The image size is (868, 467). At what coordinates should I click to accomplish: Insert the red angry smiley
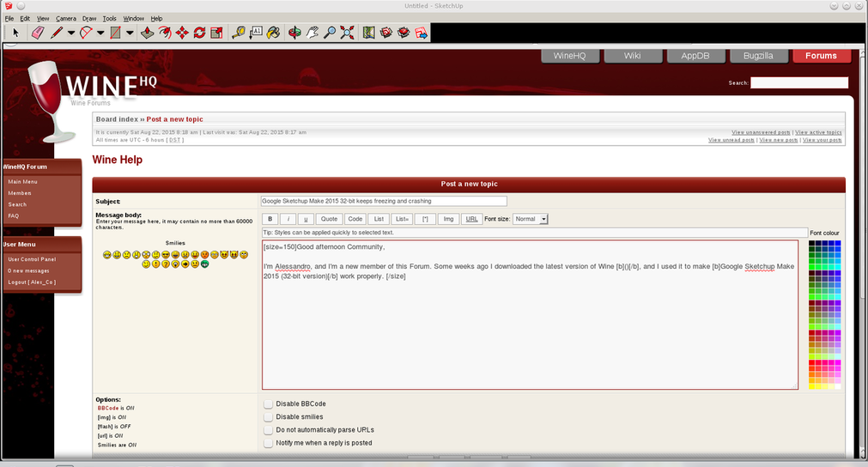pos(205,254)
